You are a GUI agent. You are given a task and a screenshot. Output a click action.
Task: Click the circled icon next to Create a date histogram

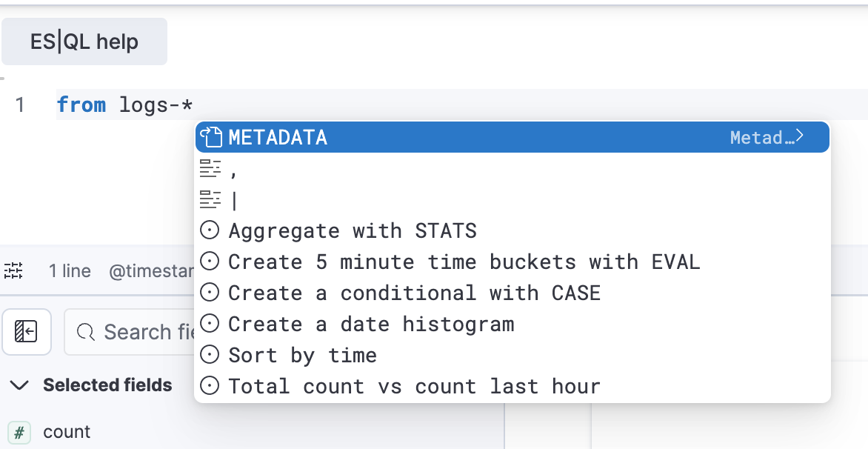tap(210, 324)
